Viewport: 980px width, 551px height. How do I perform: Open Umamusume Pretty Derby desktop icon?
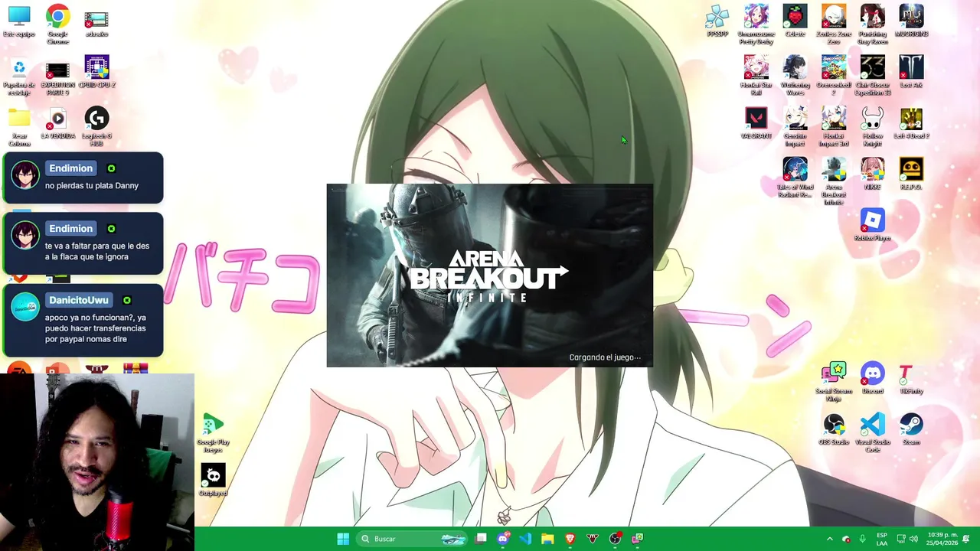[756, 24]
